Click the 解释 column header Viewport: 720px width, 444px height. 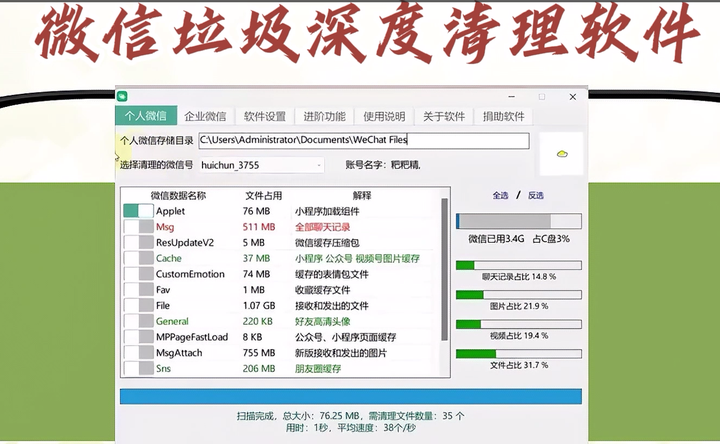click(x=362, y=196)
